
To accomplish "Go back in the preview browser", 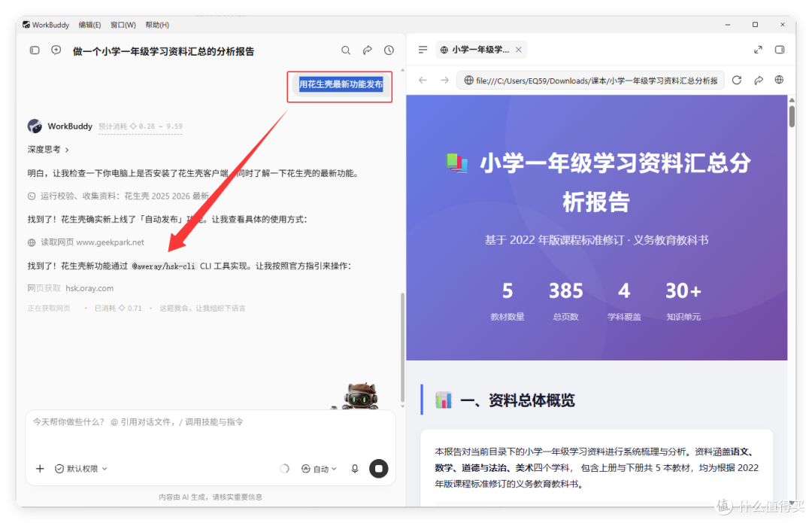I will coord(423,81).
